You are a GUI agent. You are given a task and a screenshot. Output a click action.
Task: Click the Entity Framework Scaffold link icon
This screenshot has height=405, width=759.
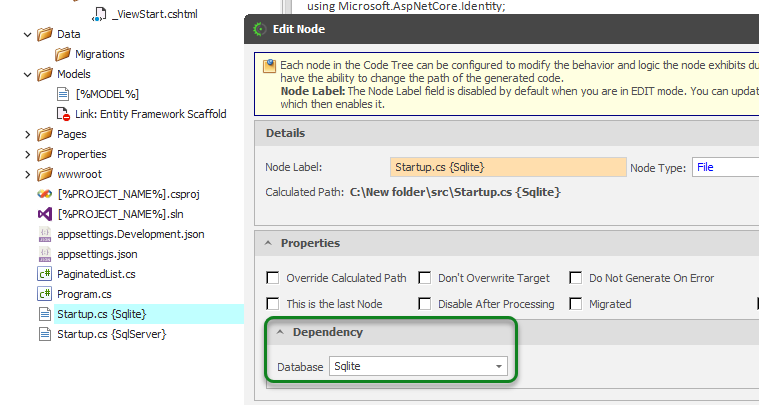coord(63,114)
